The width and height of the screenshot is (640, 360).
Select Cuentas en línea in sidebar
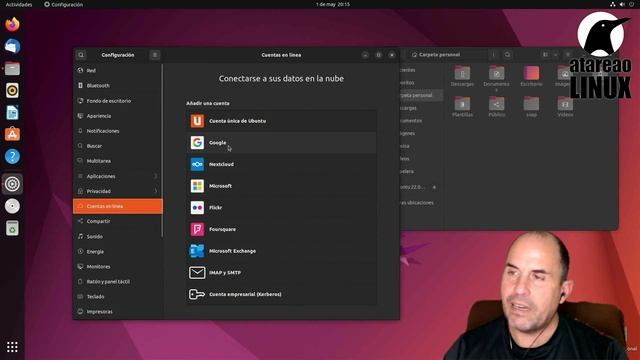118,206
